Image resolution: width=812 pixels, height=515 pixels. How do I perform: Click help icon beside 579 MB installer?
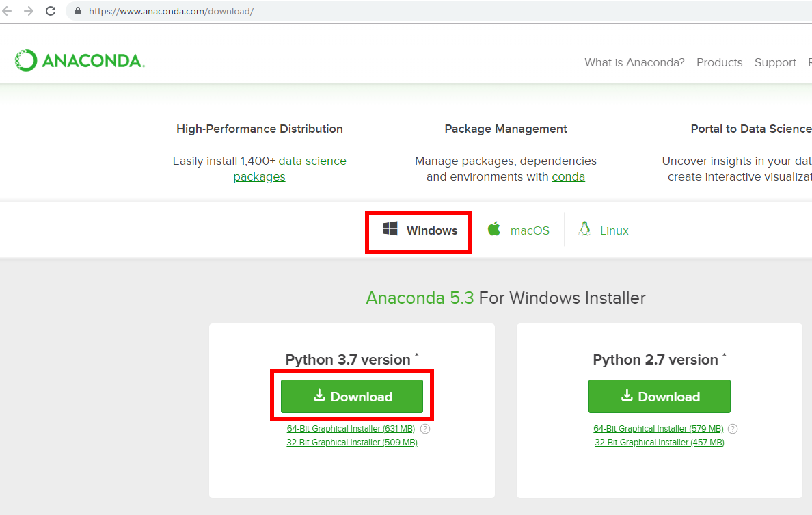(733, 428)
